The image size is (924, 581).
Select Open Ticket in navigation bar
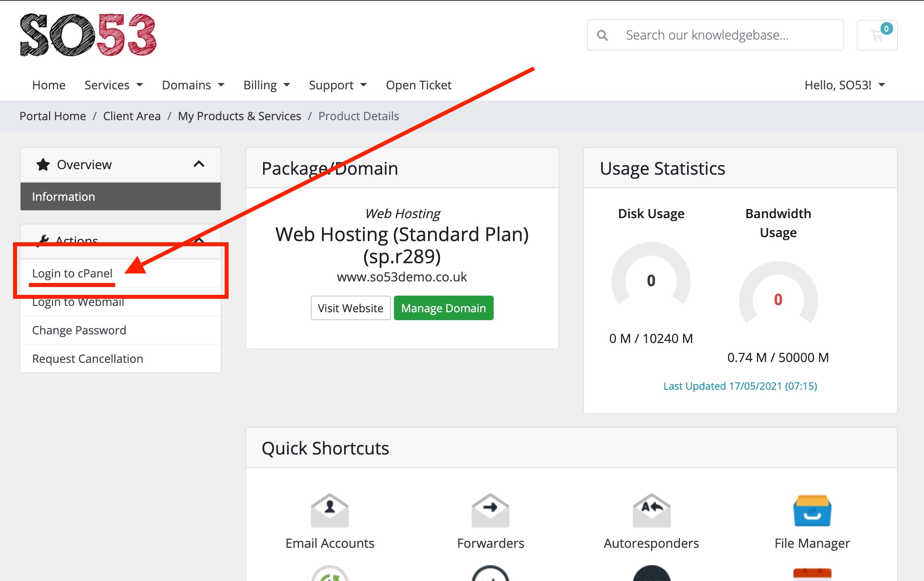tap(418, 85)
